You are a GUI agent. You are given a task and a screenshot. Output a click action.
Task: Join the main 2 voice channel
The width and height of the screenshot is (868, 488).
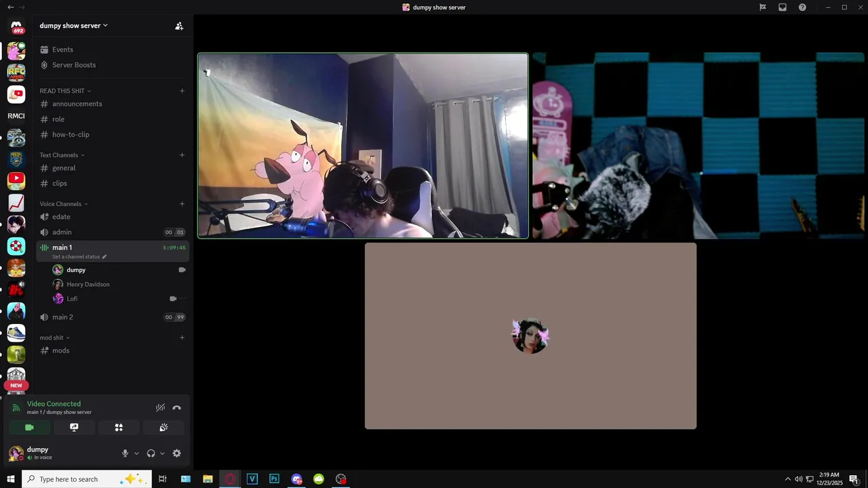tap(113, 317)
